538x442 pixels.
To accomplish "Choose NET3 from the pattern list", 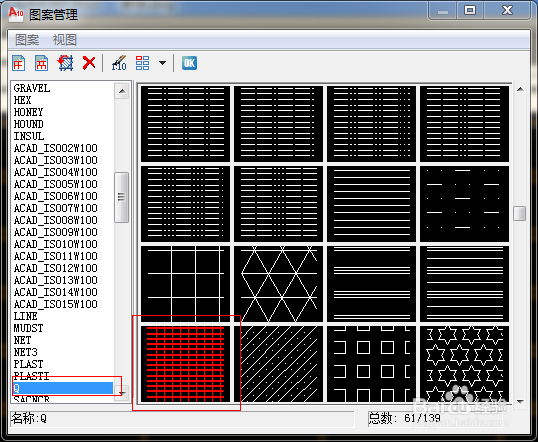I will coord(25,352).
